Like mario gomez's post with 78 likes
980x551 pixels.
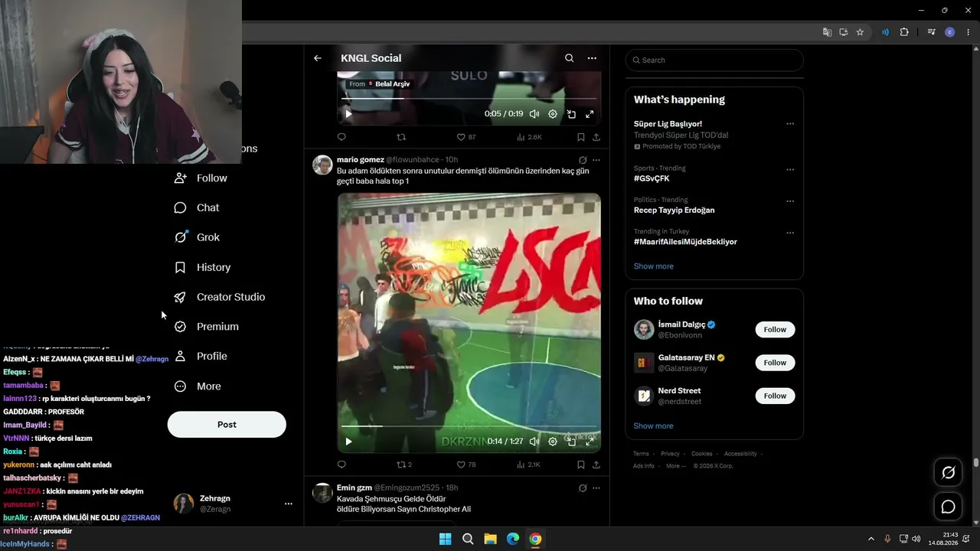tap(466, 465)
